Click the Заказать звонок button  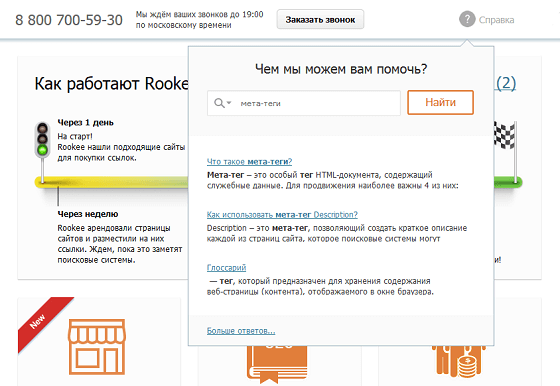click(x=320, y=19)
